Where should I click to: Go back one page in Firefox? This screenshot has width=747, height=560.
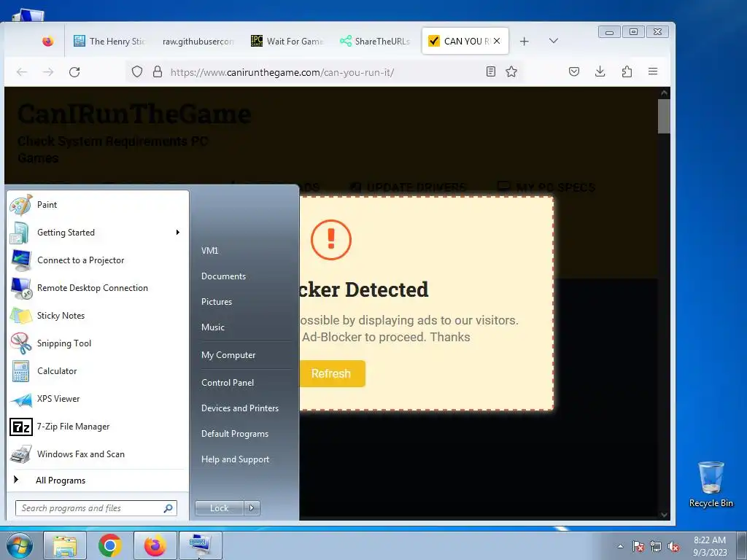coord(22,72)
